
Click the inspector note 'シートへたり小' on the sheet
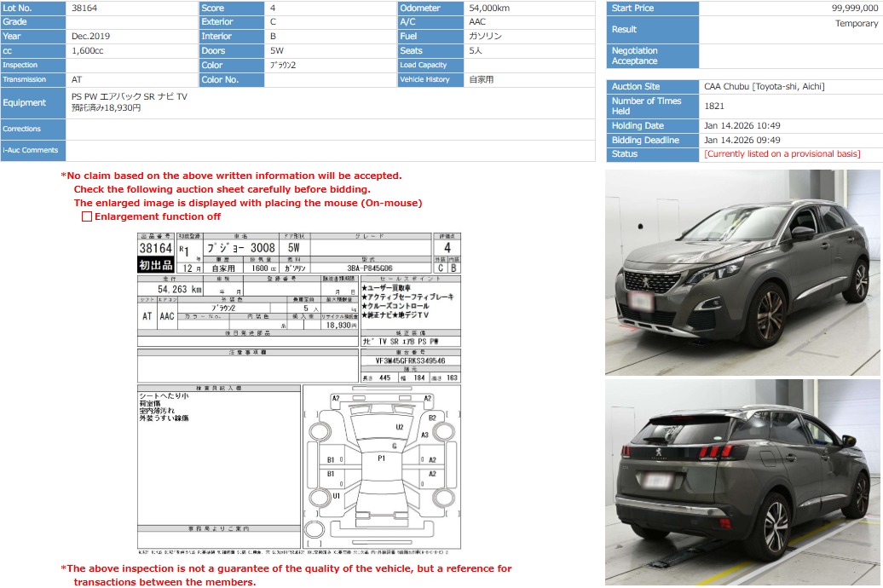[x=164, y=396]
